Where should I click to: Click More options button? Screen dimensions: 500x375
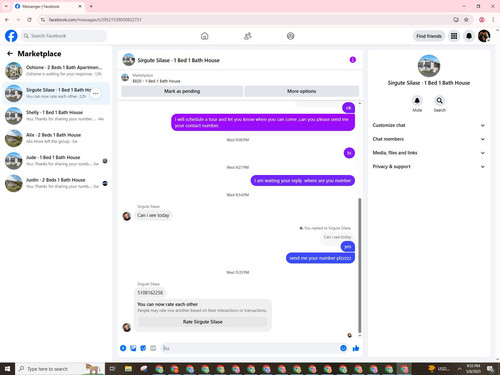[302, 91]
